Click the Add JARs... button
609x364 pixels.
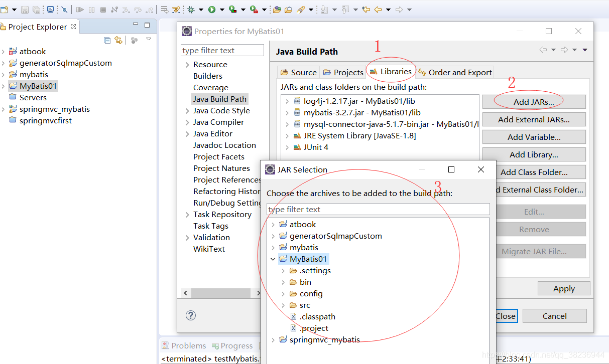(x=534, y=102)
